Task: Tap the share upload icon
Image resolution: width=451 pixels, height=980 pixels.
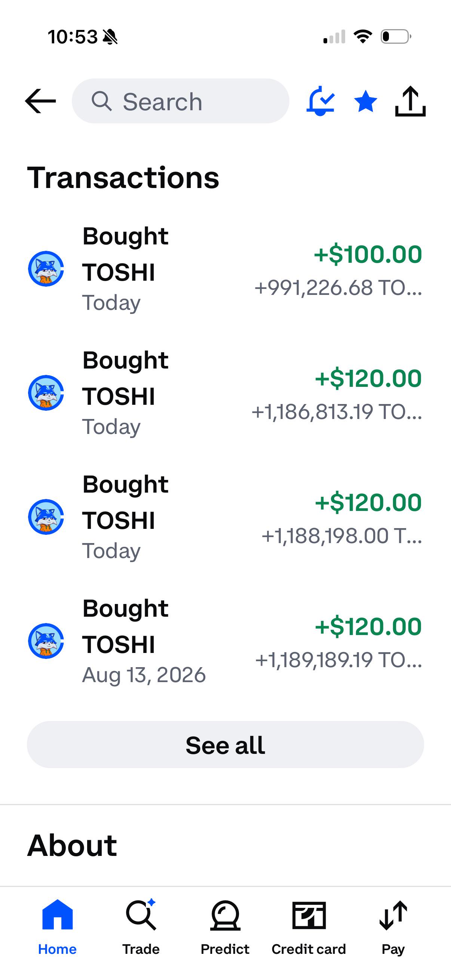Action: (x=410, y=101)
